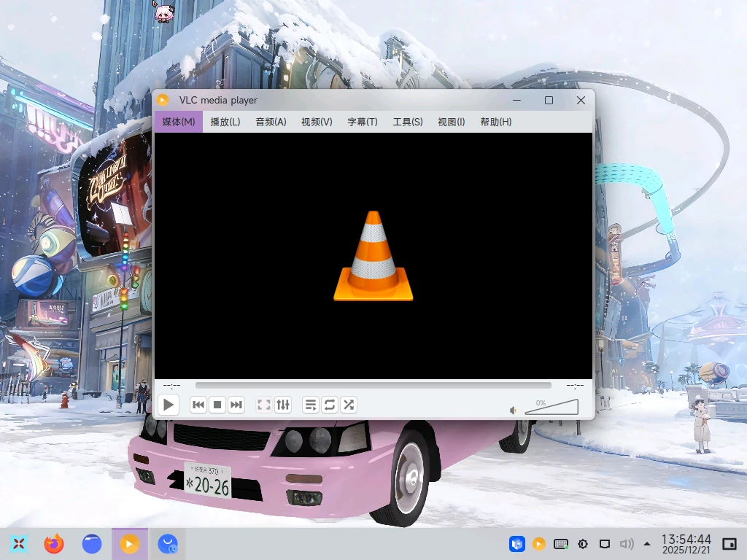This screenshot has width=747, height=560.
Task: Click the VLC icon in title bar
Action: coord(163,100)
